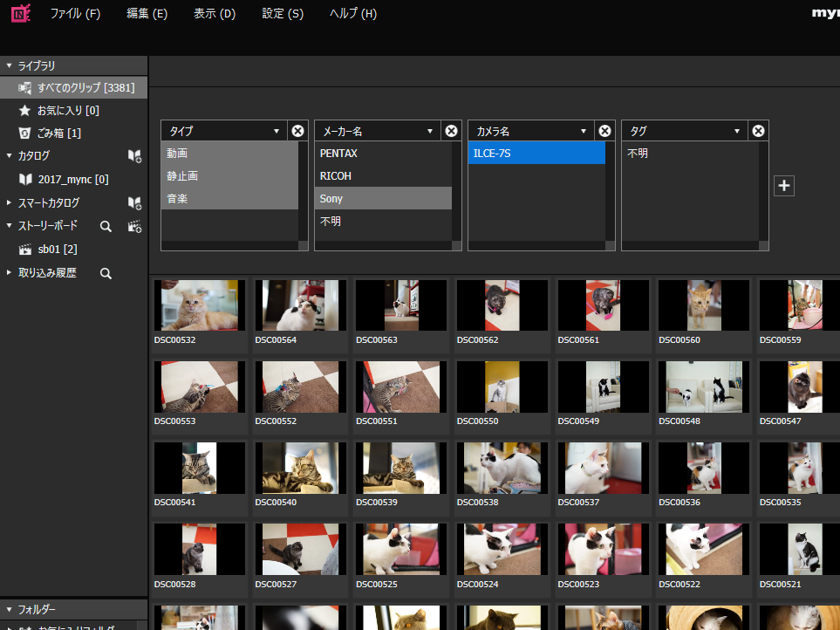Click the pink app logo icon

pyautogui.click(x=21, y=13)
